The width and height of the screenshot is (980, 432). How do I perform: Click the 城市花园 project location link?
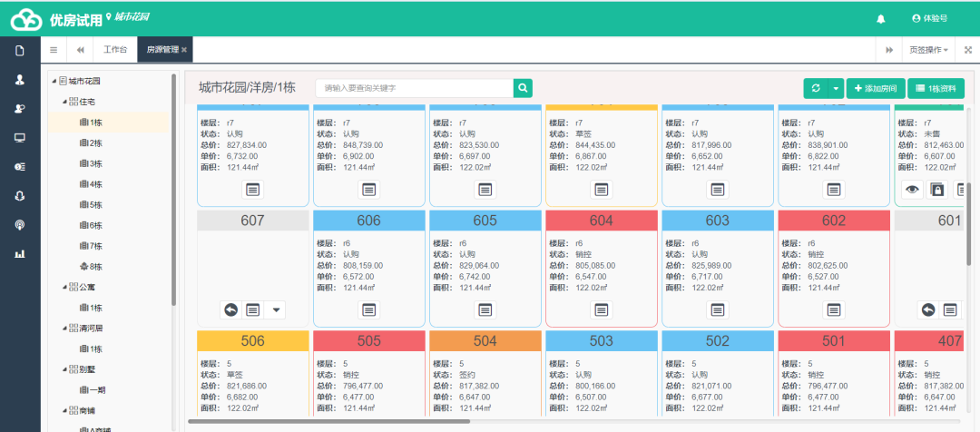point(128,16)
